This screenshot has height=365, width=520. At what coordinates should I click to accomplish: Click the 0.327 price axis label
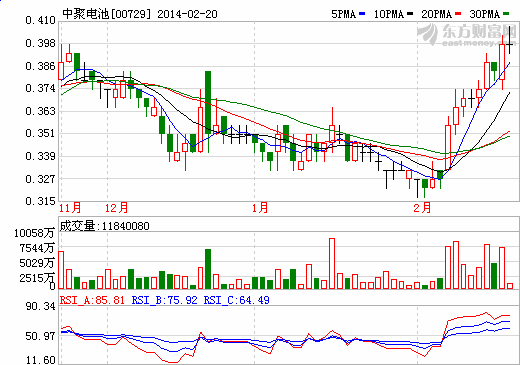[40, 179]
